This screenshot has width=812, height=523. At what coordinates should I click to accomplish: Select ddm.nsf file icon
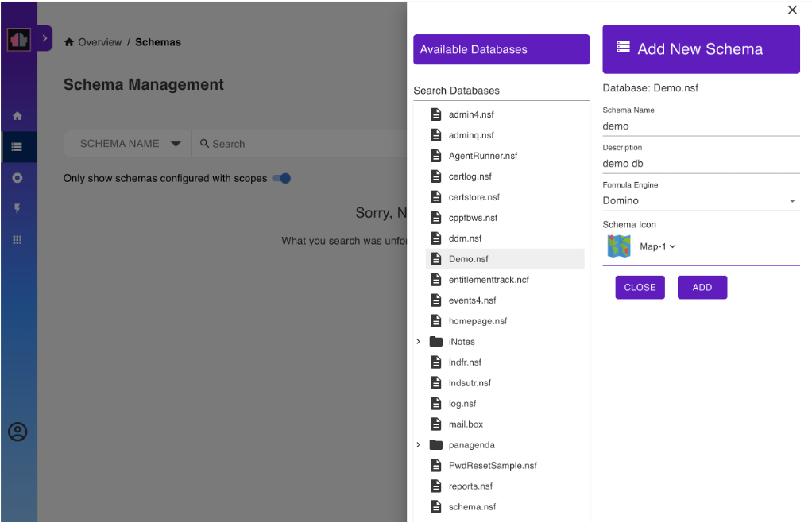(x=436, y=238)
